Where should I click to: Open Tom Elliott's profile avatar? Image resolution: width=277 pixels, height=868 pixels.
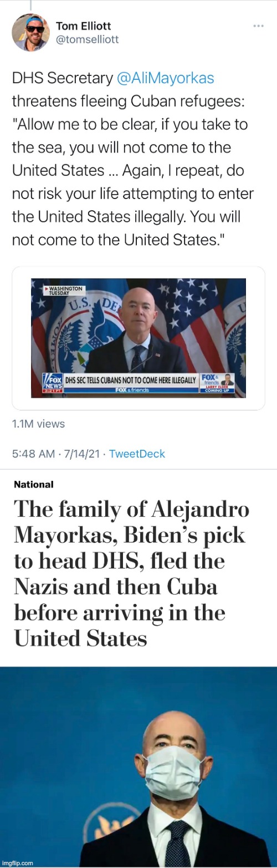click(31, 33)
